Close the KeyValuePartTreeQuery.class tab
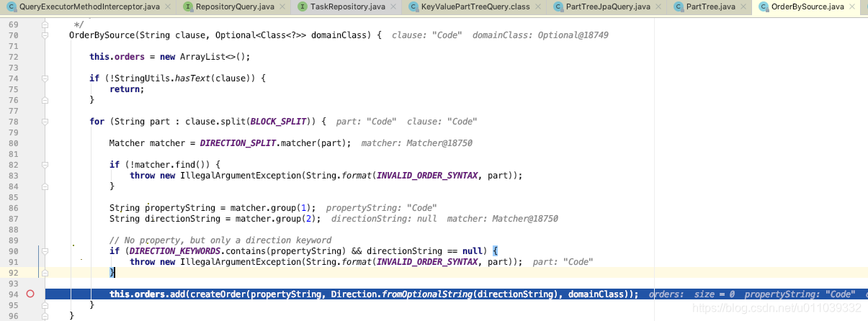Viewport: 868px width, 321px height. point(539,7)
